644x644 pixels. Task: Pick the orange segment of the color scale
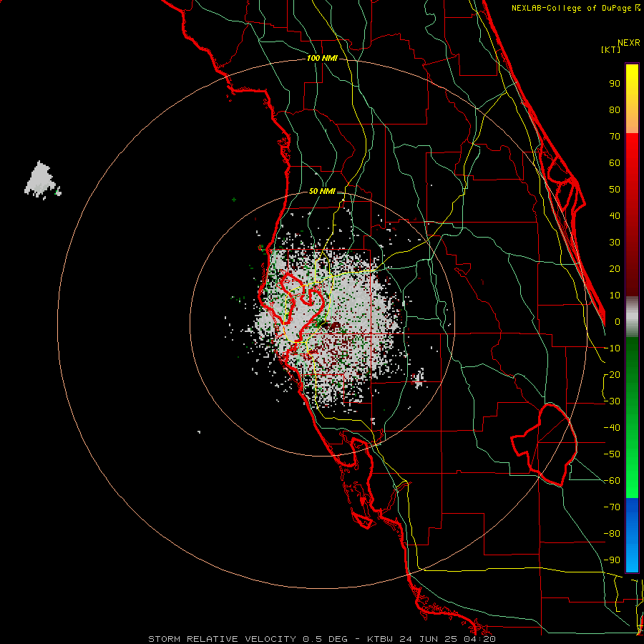[x=632, y=122]
